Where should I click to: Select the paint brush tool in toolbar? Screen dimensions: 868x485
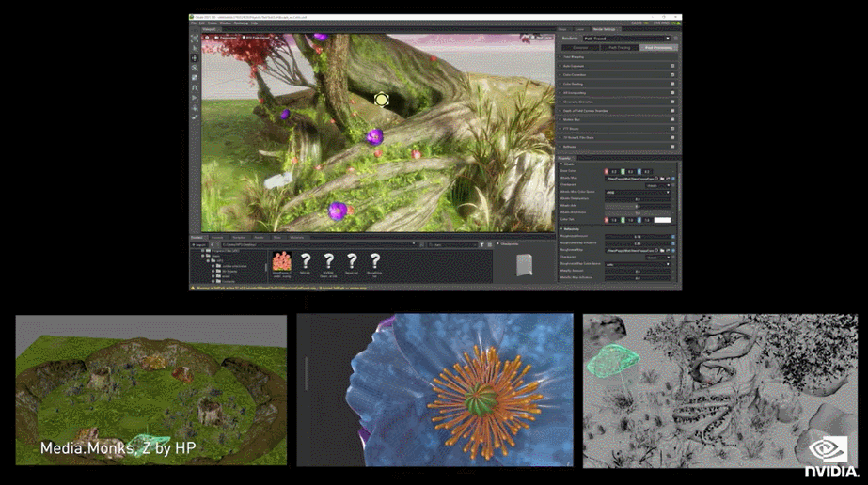195,117
